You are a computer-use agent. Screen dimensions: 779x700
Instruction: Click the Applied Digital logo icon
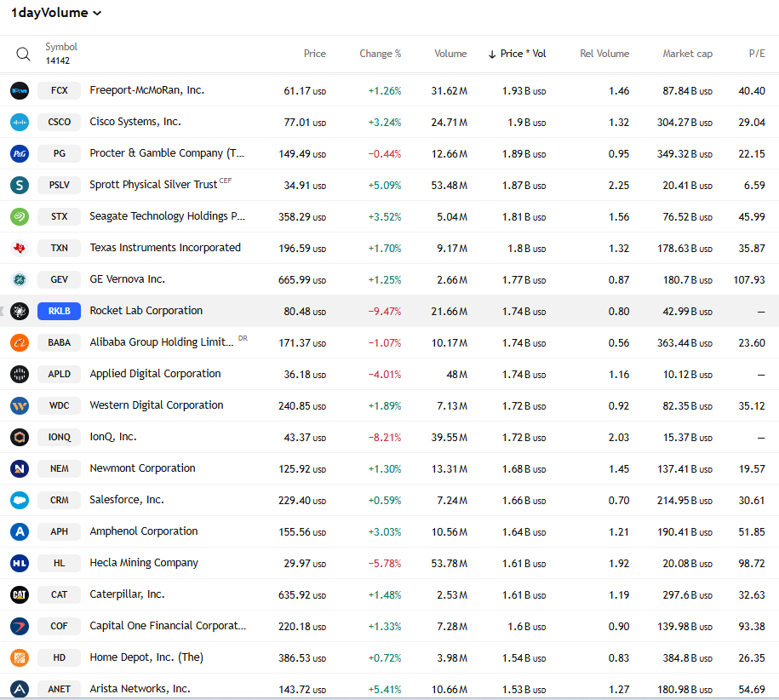tap(20, 374)
